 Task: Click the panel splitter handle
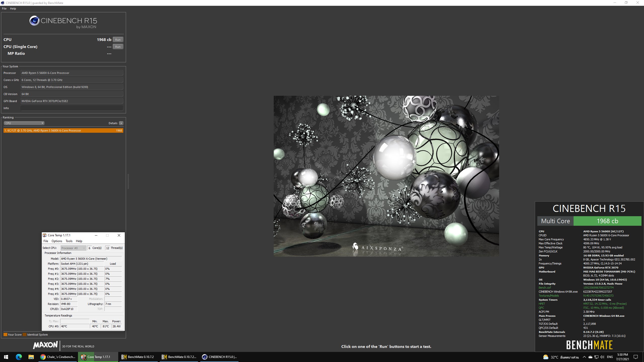click(x=128, y=181)
